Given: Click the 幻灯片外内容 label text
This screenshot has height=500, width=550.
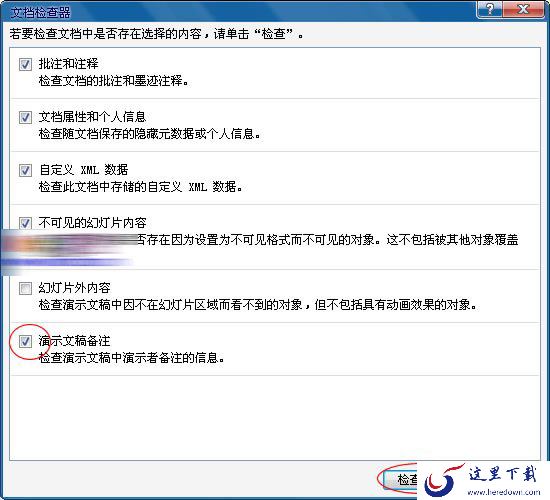Looking at the screenshot, I should [74, 288].
